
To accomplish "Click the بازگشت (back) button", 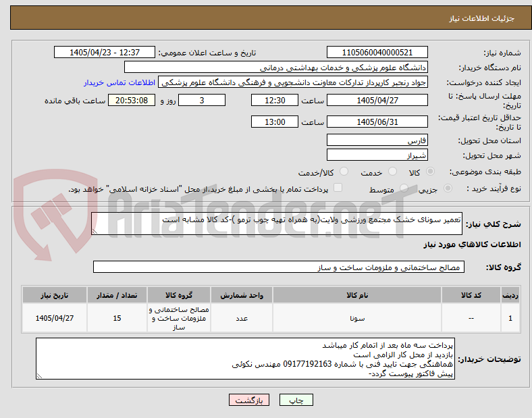I will pyautogui.click(x=249, y=400).
